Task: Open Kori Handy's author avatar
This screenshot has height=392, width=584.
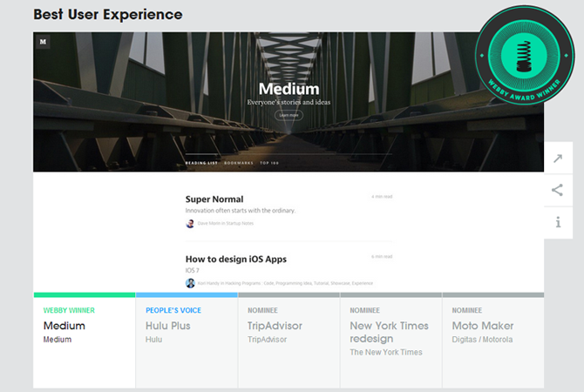Action: (x=190, y=283)
